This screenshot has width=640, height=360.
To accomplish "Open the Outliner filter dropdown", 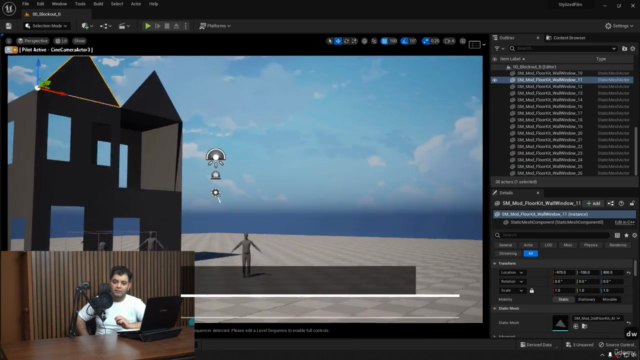I will click(x=499, y=49).
